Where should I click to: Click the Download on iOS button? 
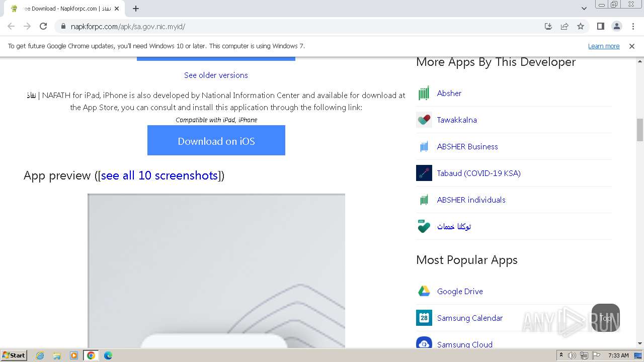(216, 140)
